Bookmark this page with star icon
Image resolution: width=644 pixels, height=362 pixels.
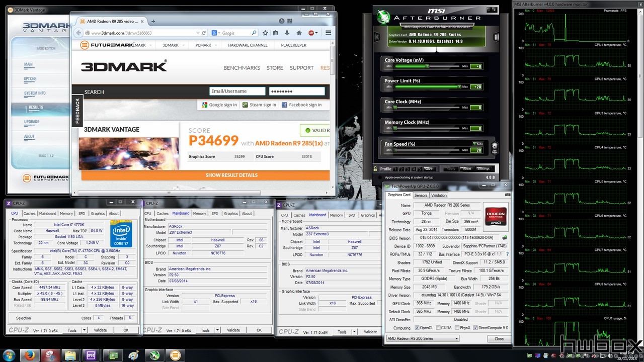(265, 33)
